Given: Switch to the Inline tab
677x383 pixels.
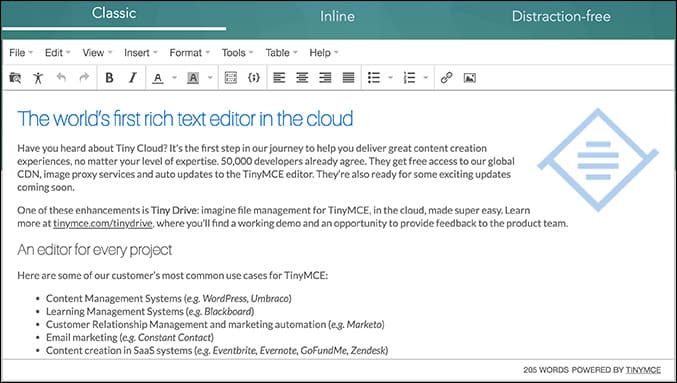Looking at the screenshot, I should [x=337, y=16].
